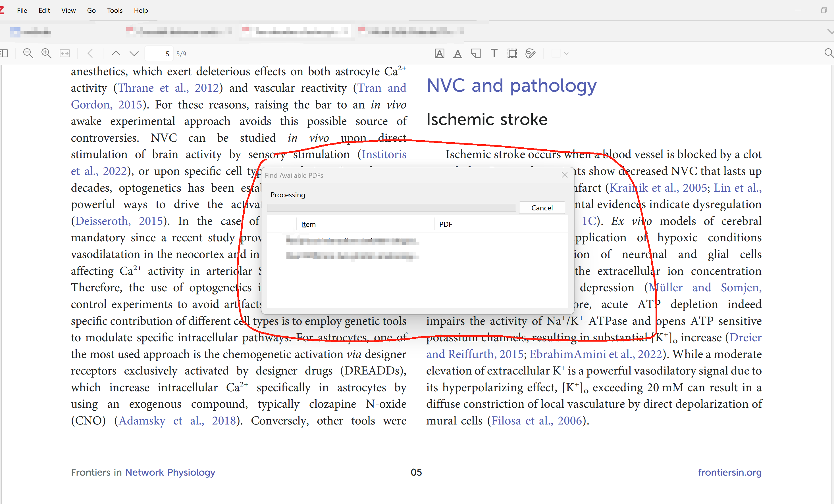The height and width of the screenshot is (504, 834).
Task: Select the area selection tool
Action: pos(512,53)
